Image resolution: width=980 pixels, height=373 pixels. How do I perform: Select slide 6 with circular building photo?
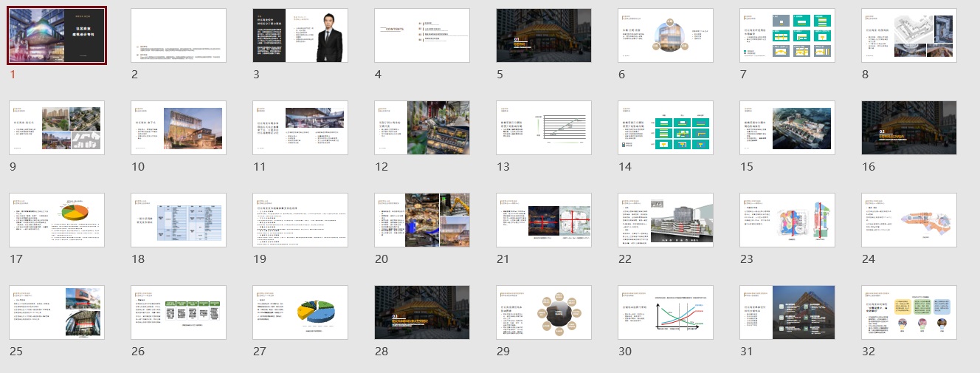[666, 35]
